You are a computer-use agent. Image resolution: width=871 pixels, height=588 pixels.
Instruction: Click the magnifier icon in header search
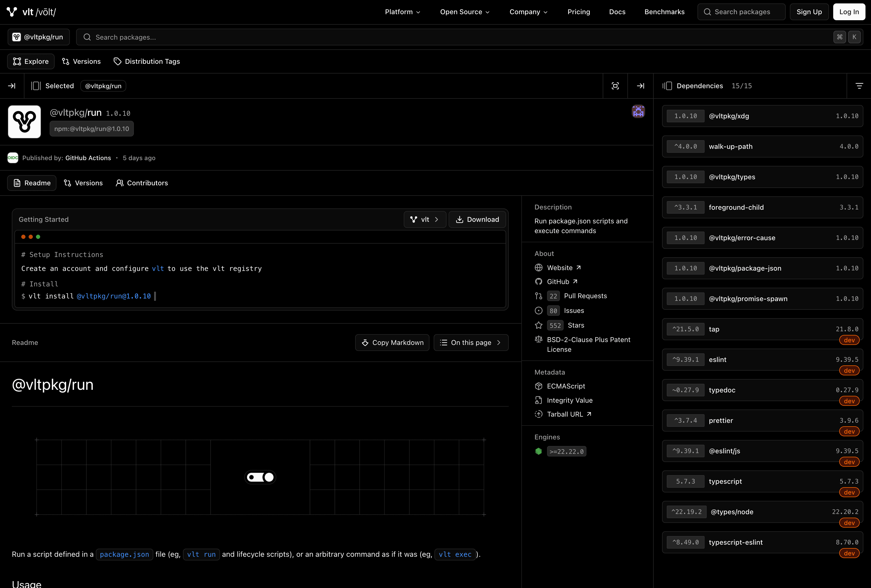coord(707,12)
